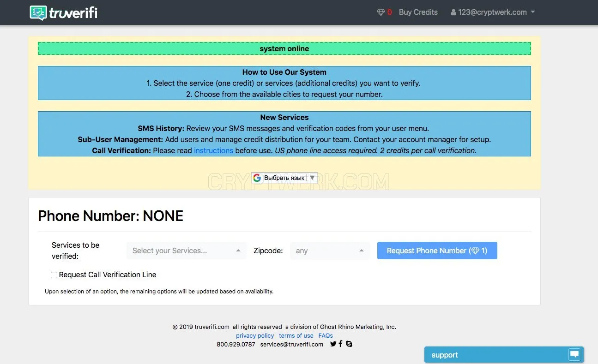Click the Facebook icon in footer
Viewport: 598px width, 364px height.
341,344
